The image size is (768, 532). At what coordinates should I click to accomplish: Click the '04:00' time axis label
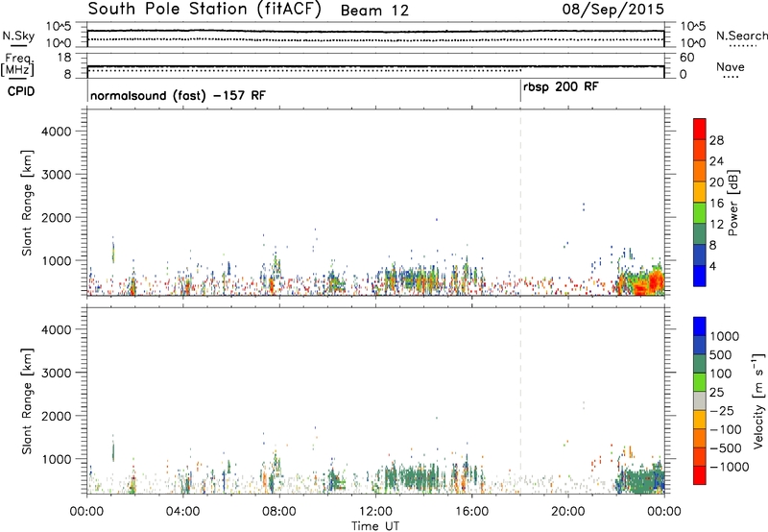pyautogui.click(x=182, y=511)
